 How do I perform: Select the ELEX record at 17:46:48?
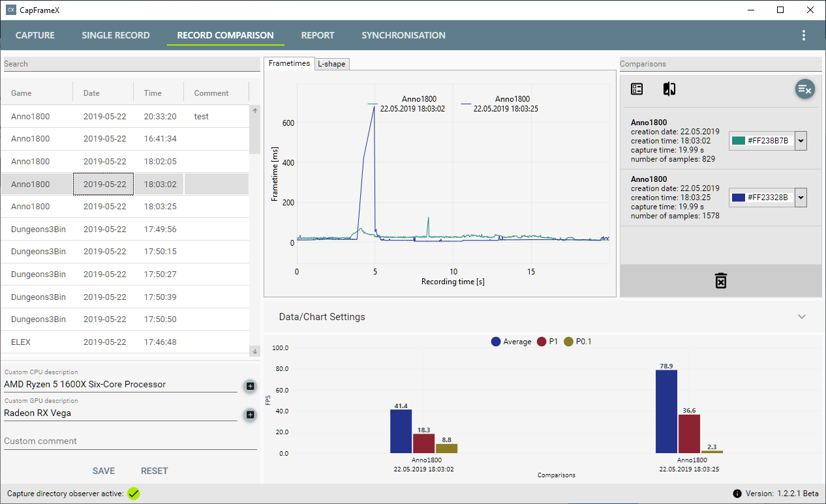[125, 342]
